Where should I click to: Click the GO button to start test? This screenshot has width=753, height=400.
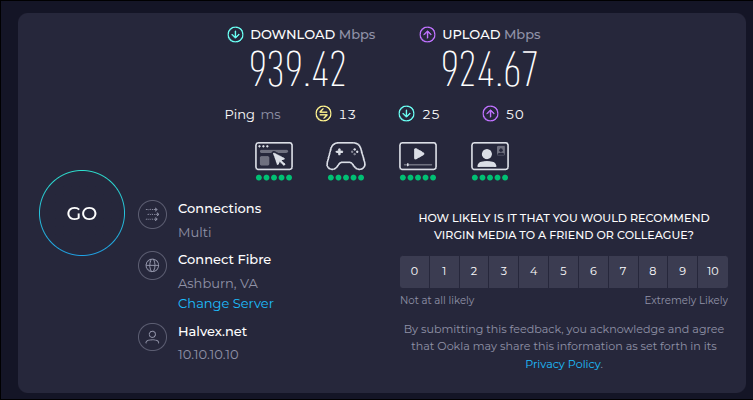coord(82,213)
